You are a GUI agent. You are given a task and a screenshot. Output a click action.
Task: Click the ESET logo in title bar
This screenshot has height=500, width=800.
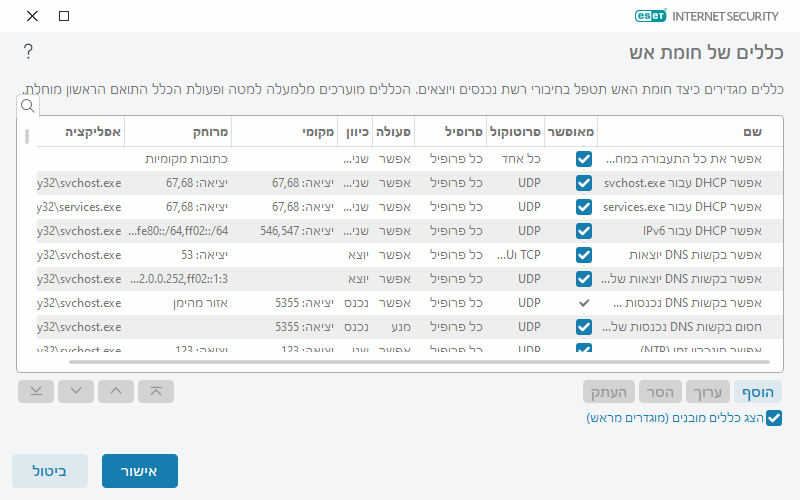click(x=651, y=16)
